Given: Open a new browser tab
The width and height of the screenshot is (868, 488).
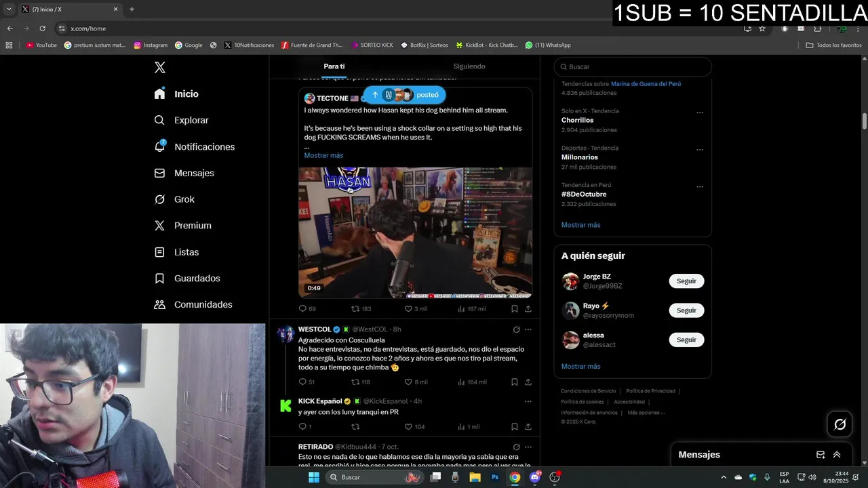Looking at the screenshot, I should click(132, 9).
